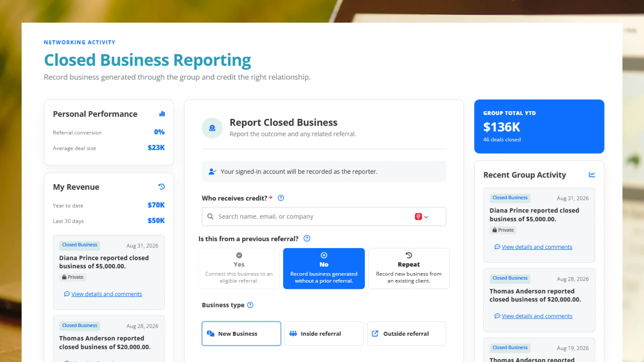Click the history icon next to My Revenue
The height and width of the screenshot is (362, 644).
(162, 187)
